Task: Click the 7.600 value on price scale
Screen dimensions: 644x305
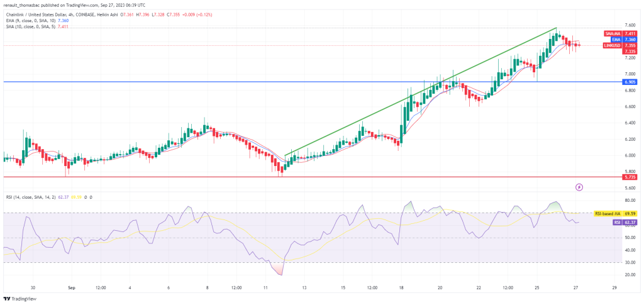Action: [x=612, y=25]
